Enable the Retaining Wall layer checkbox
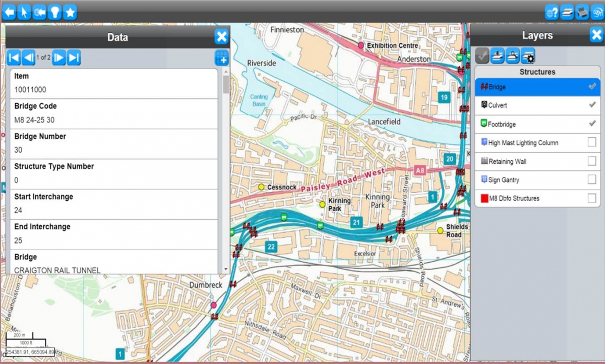This screenshot has width=605, height=364. coord(591,161)
